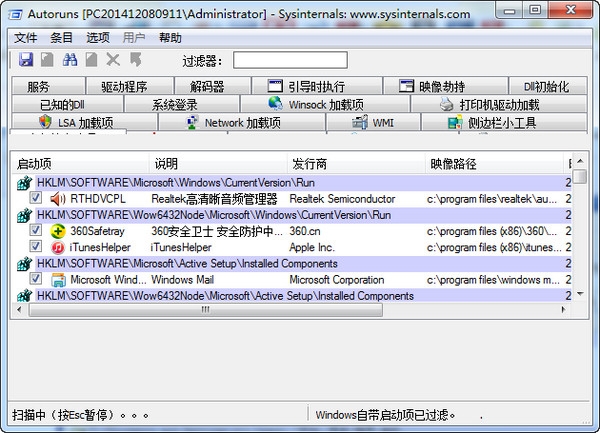Click the iTunesHelper red music icon
The image size is (600, 433).
(x=58, y=247)
